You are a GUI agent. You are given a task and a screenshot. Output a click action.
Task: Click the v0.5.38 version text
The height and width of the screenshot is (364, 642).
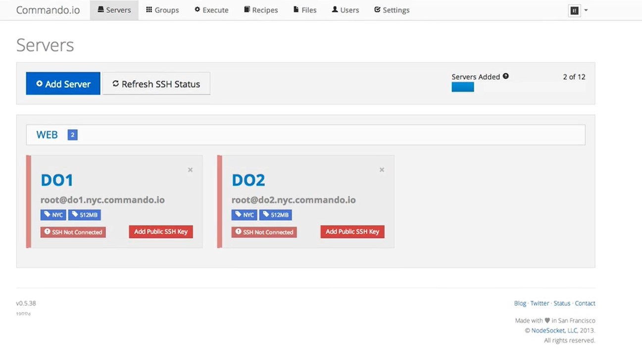coord(26,303)
